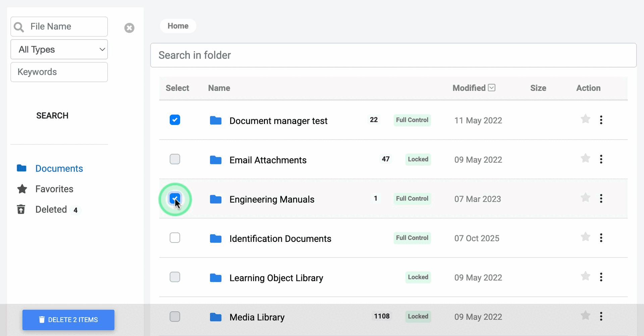
Task: Click the 47 item count on Email Attachments
Action: click(386, 159)
